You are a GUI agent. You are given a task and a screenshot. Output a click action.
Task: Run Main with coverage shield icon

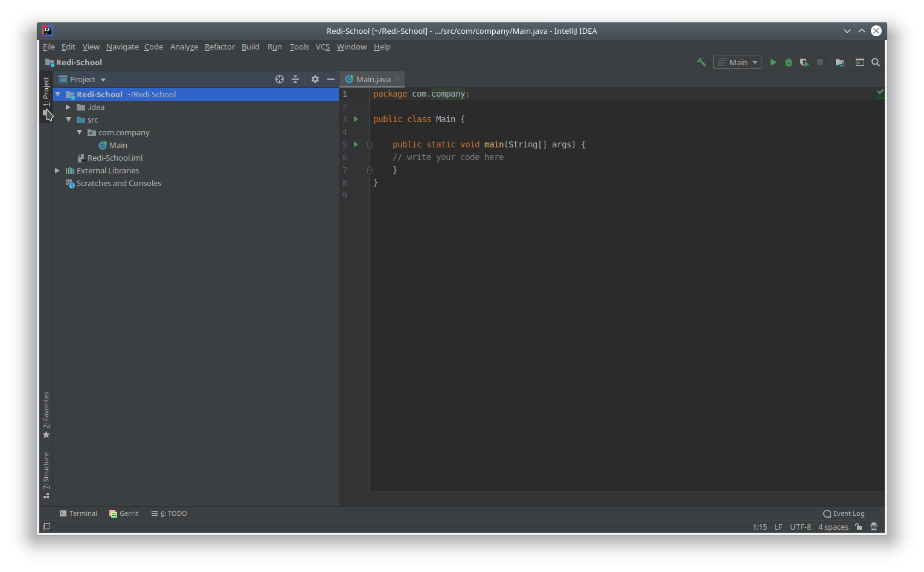[804, 62]
